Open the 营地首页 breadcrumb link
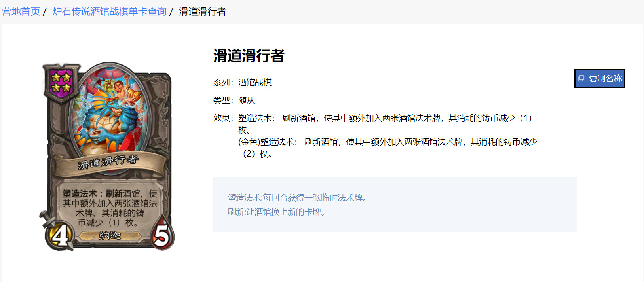644x282 pixels. click(21, 11)
